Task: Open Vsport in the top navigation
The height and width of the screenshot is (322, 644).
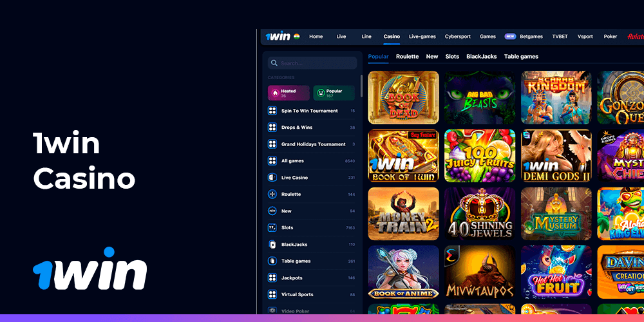Action: pyautogui.click(x=585, y=37)
